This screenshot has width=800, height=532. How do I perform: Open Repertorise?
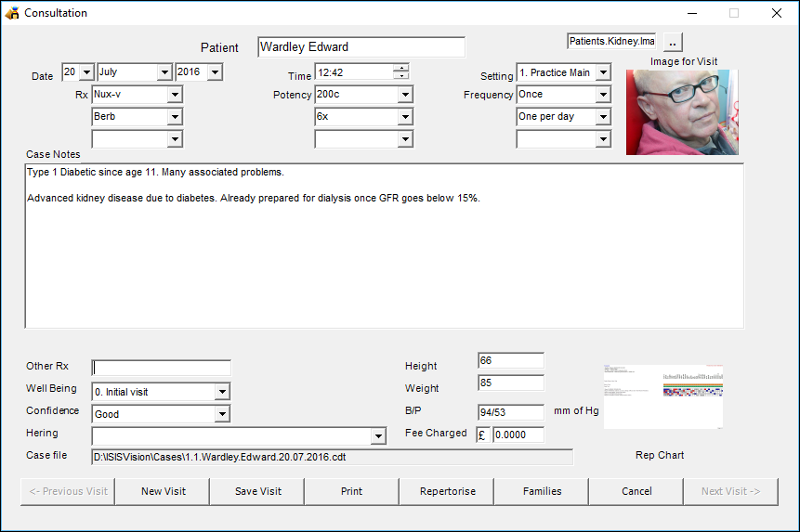[x=447, y=491]
